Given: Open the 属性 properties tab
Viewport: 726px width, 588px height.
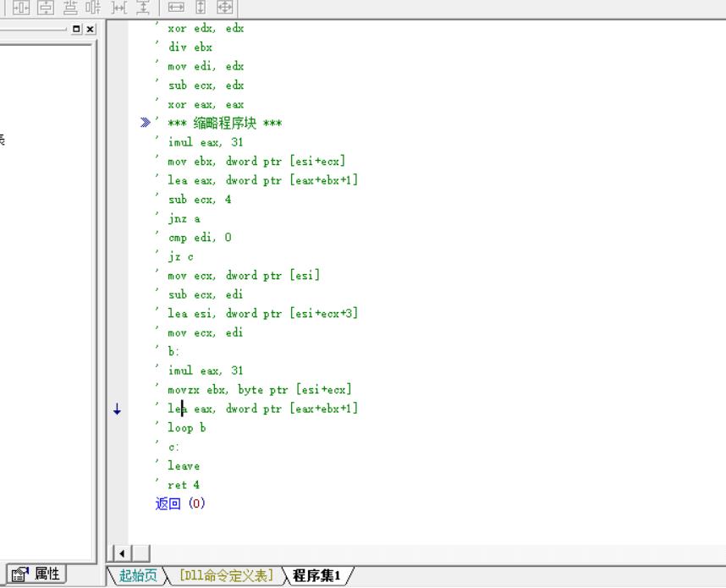Looking at the screenshot, I should click(x=36, y=574).
